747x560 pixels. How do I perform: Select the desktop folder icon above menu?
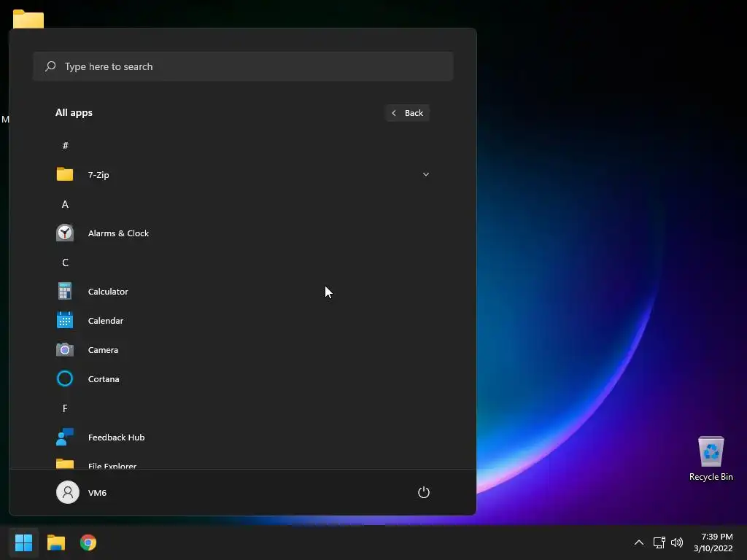coord(28,19)
